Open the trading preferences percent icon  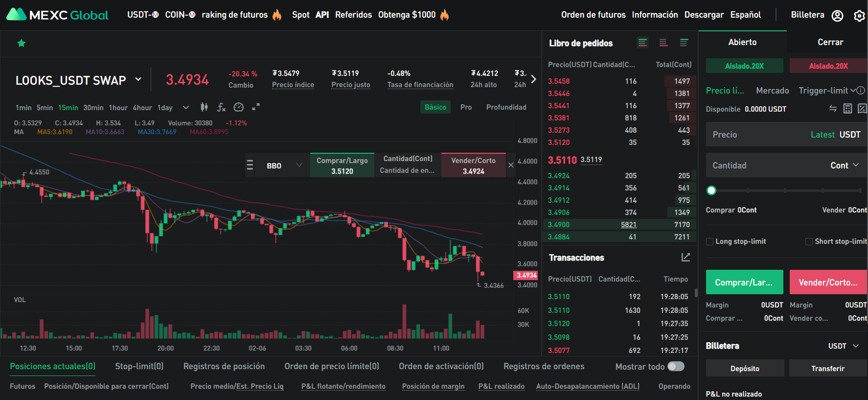pyautogui.click(x=862, y=109)
